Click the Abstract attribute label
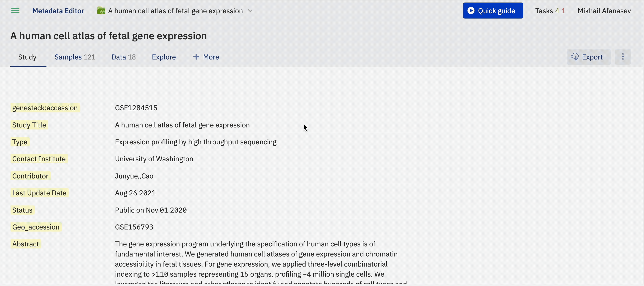644x286 pixels. (25, 244)
